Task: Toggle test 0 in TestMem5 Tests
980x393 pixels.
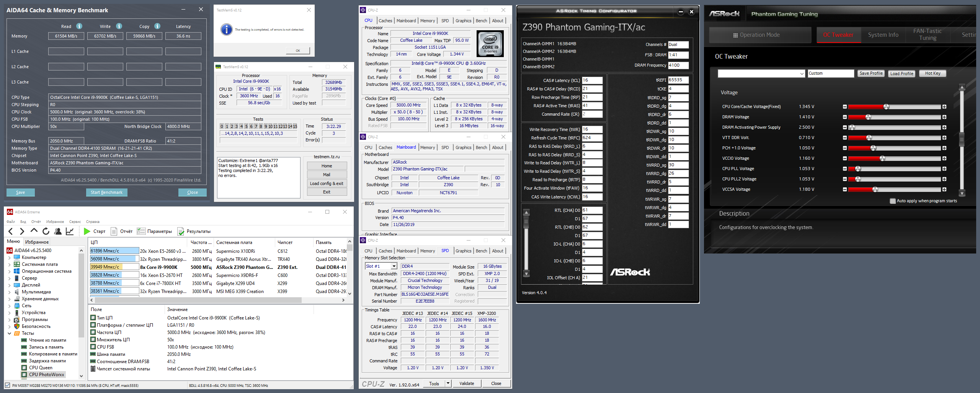Action: pyautogui.click(x=222, y=126)
